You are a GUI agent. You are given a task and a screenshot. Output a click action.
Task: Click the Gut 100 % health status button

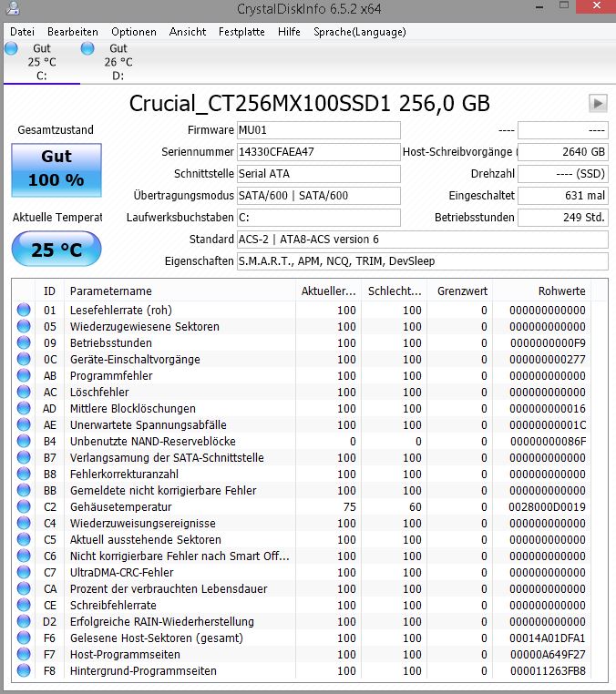[x=56, y=170]
